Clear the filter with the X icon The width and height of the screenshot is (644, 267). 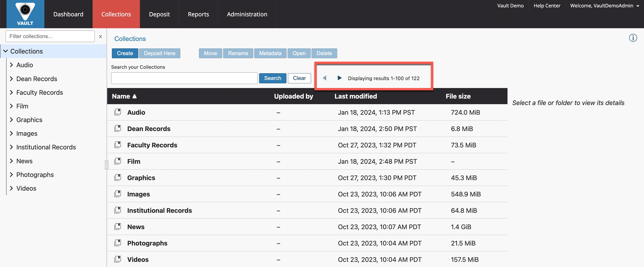pos(100,37)
